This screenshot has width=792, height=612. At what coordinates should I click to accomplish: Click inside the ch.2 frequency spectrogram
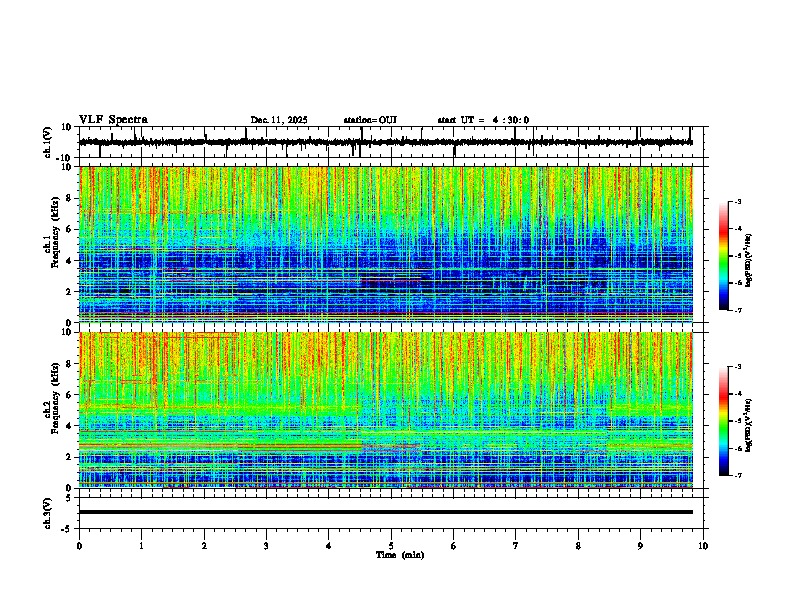pos(386,410)
